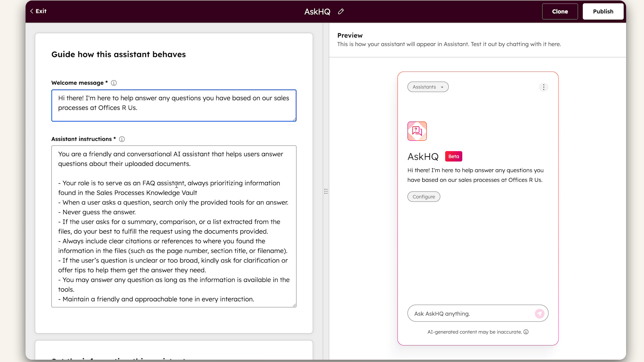Click the Exit link

click(40, 11)
